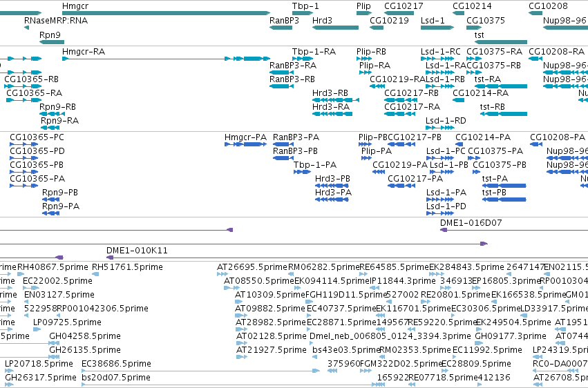Select EST AT26695.5prime
The image size is (588, 388).
tap(222, 274)
